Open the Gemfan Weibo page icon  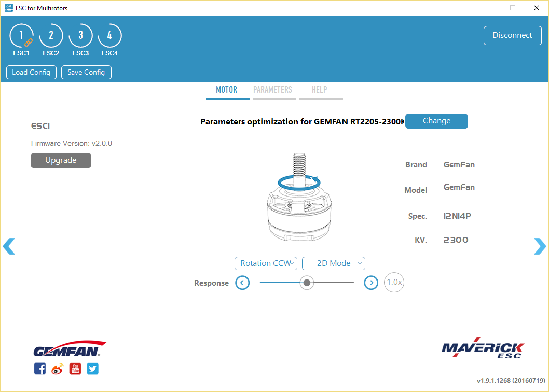[58, 369]
